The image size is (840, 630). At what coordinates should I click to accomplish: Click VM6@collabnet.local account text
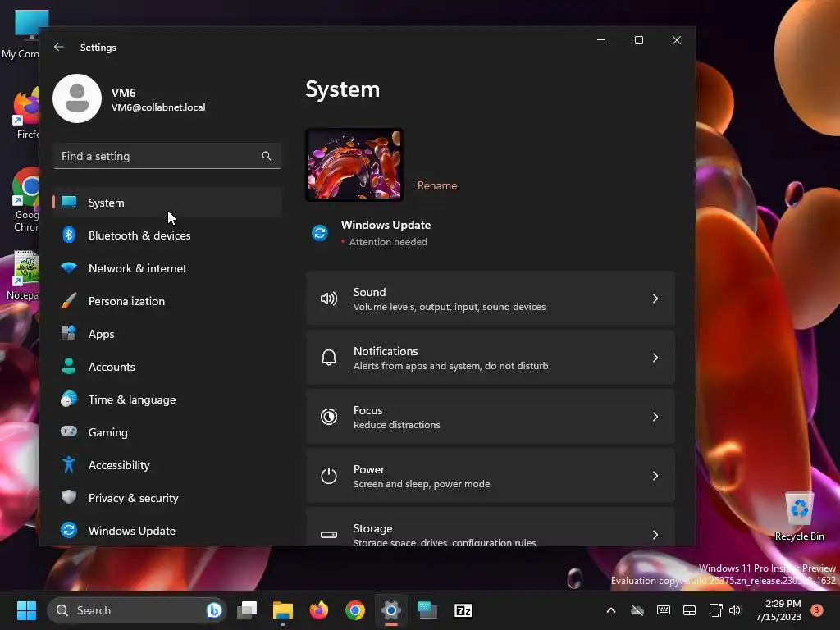pos(158,107)
